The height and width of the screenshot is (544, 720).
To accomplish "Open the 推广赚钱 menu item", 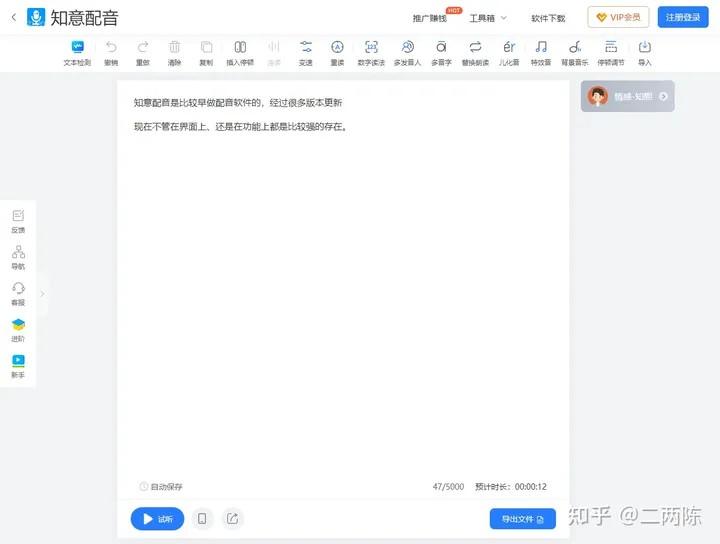I will 430,18.
